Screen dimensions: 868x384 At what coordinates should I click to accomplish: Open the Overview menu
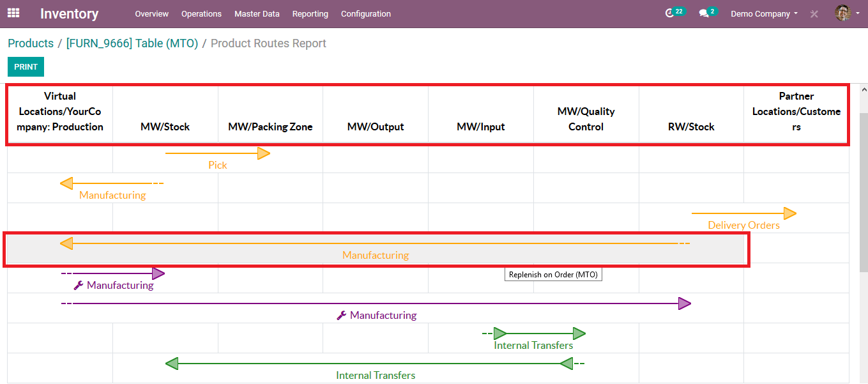[x=152, y=13]
